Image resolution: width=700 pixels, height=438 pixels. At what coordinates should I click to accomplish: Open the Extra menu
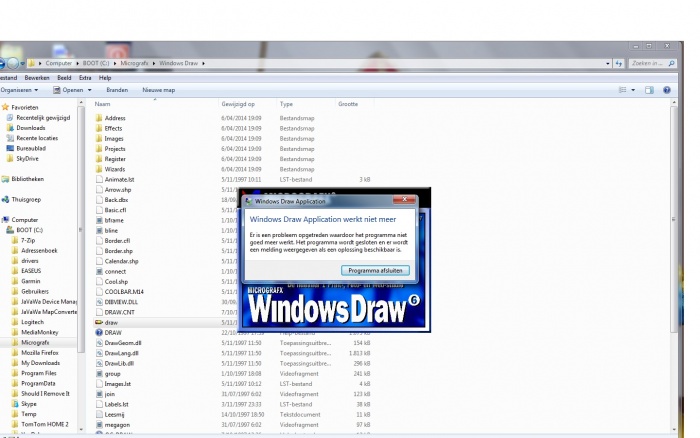coord(85,78)
